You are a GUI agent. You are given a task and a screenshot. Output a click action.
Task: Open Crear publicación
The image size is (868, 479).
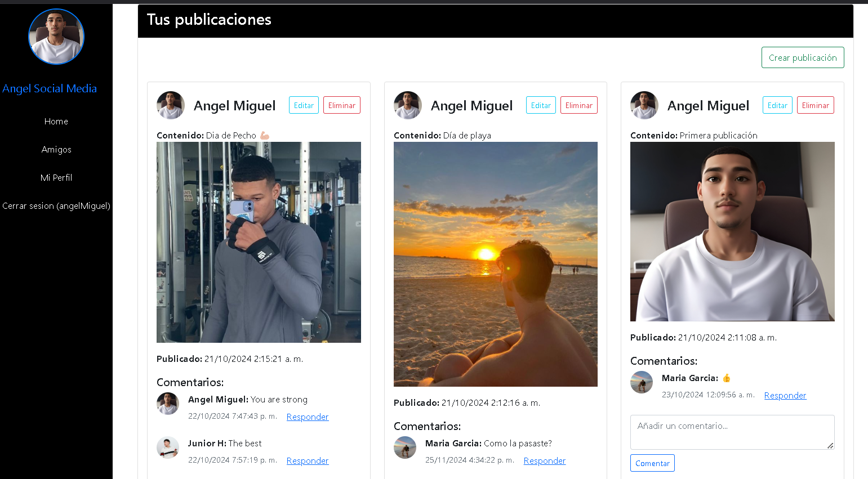coord(802,57)
